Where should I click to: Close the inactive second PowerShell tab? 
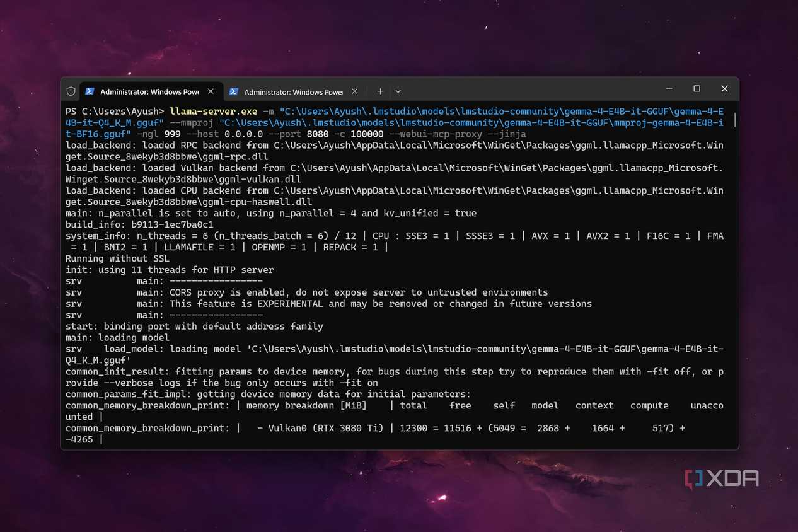tap(354, 91)
